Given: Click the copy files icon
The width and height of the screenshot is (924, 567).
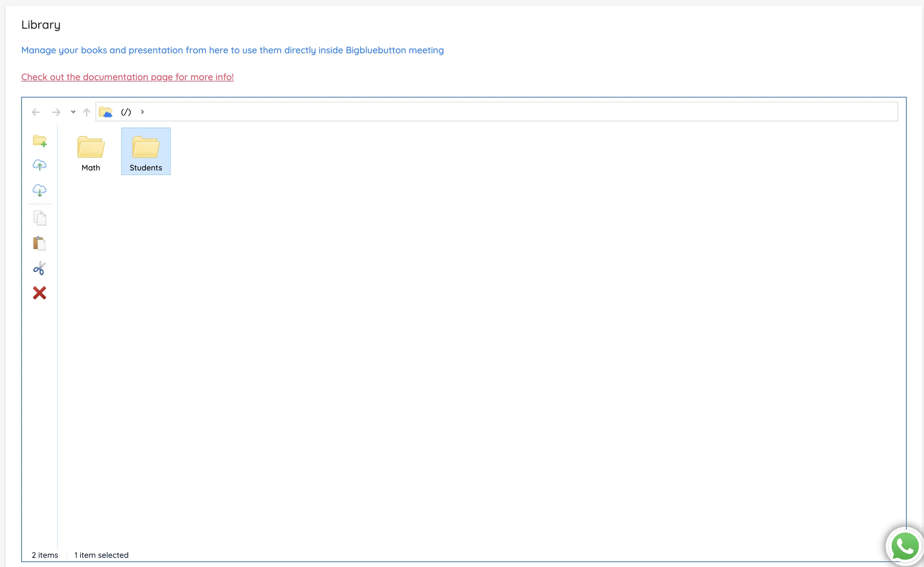Looking at the screenshot, I should [40, 218].
